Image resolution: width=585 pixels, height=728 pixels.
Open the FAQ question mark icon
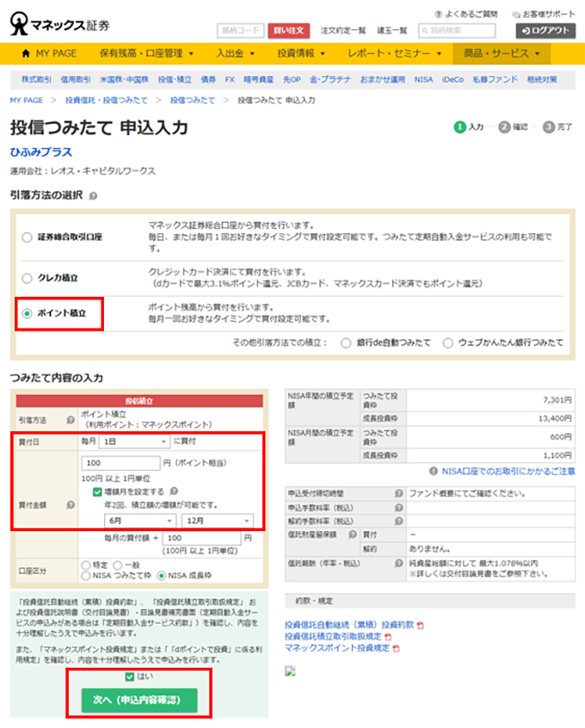point(438,15)
